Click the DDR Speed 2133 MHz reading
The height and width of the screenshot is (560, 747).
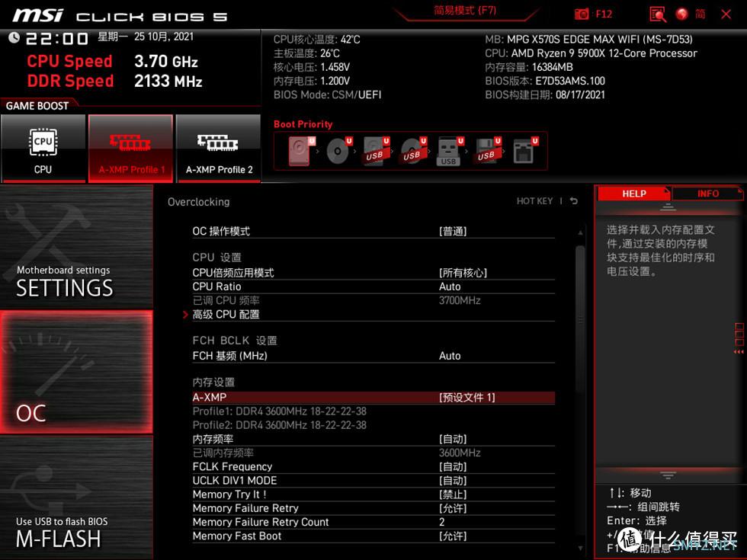point(115,81)
